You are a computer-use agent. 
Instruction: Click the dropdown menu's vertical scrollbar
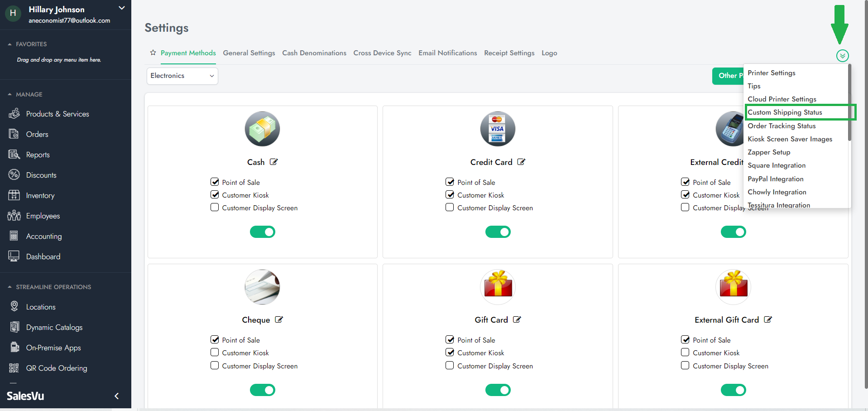point(849,104)
